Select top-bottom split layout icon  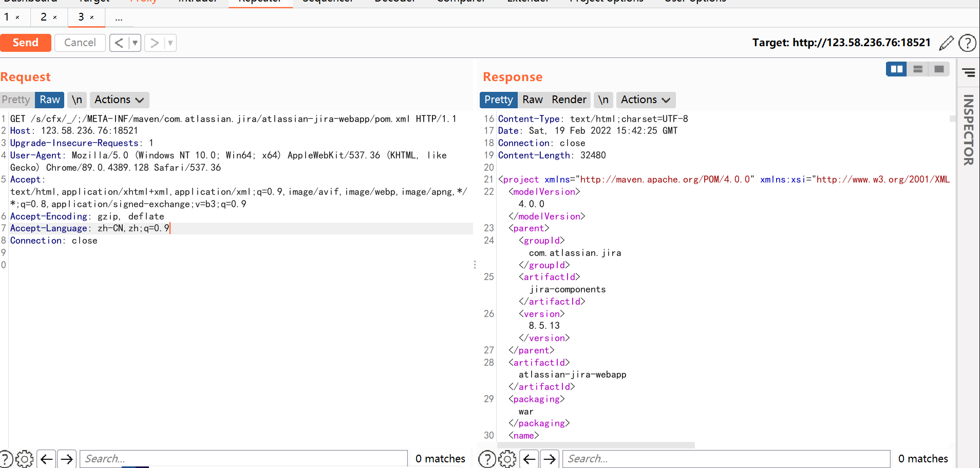coord(918,69)
